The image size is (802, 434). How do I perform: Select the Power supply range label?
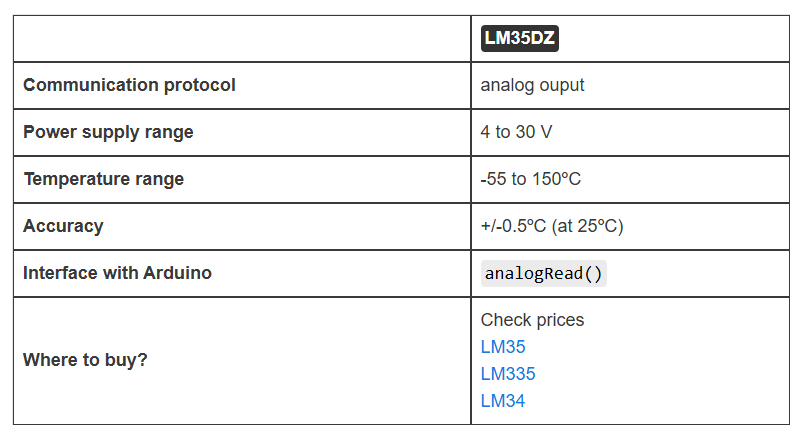[x=108, y=132]
